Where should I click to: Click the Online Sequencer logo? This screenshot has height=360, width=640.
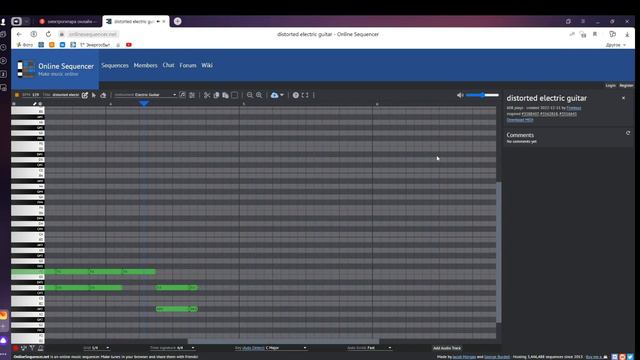pos(56,69)
